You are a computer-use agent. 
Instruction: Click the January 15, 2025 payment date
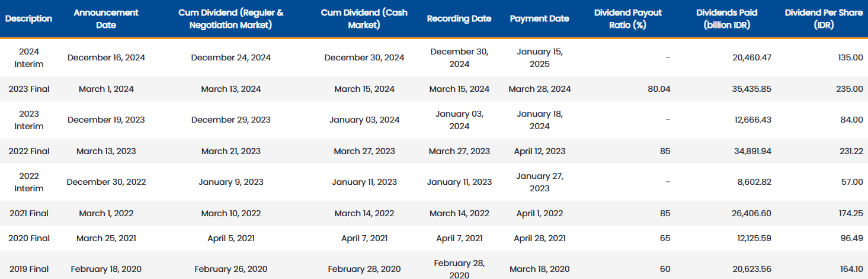click(540, 57)
